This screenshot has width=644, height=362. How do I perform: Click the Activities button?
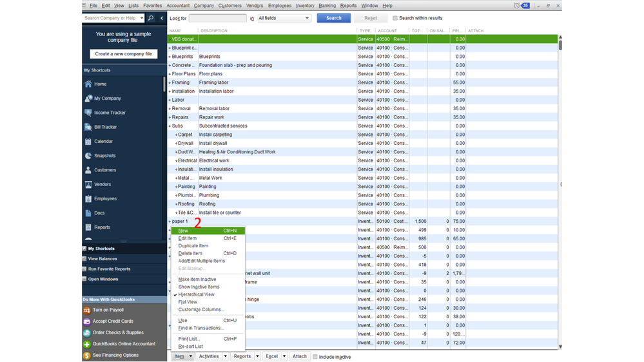tap(209, 357)
